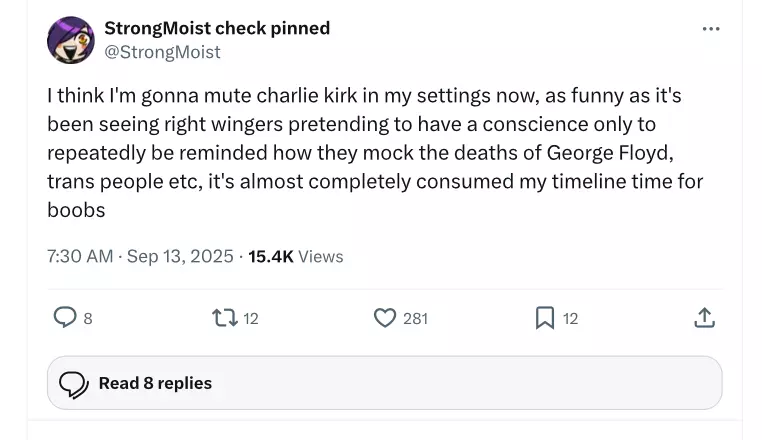Click the repost arrows icon
762x440 pixels.
point(225,318)
